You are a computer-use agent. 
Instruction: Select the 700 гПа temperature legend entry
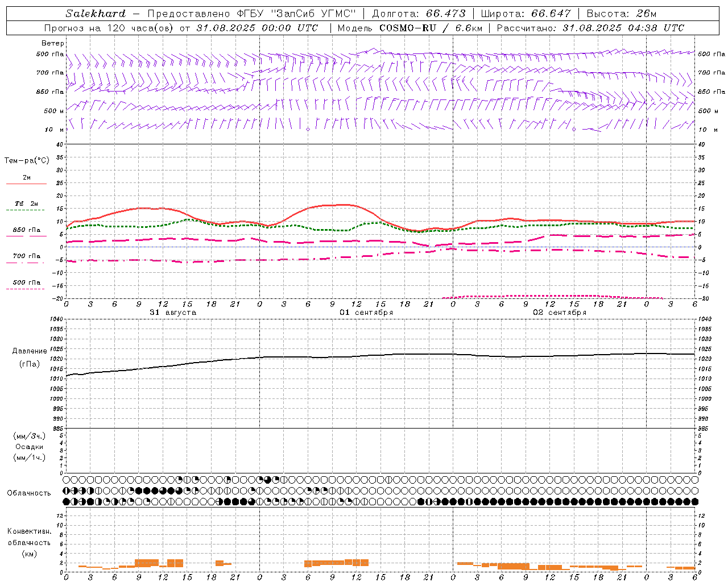(27, 256)
